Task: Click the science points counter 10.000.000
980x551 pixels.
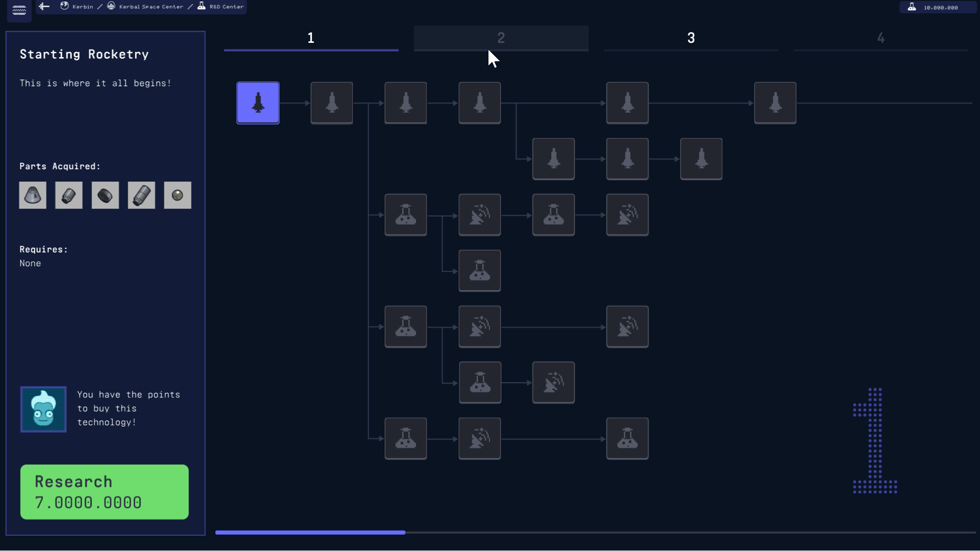Action: tap(937, 7)
